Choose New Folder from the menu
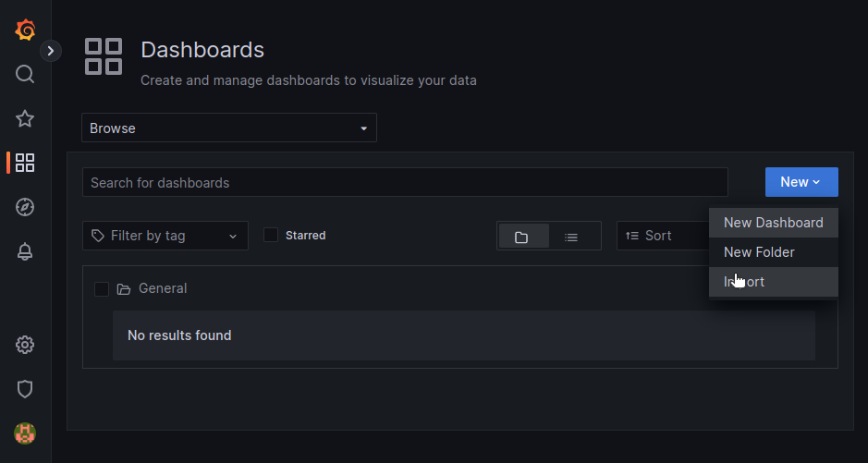 [774, 252]
